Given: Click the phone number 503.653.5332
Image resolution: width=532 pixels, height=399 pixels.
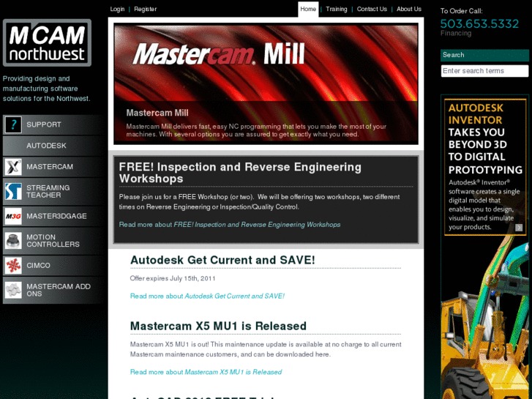Looking at the screenshot, I should click(x=479, y=23).
